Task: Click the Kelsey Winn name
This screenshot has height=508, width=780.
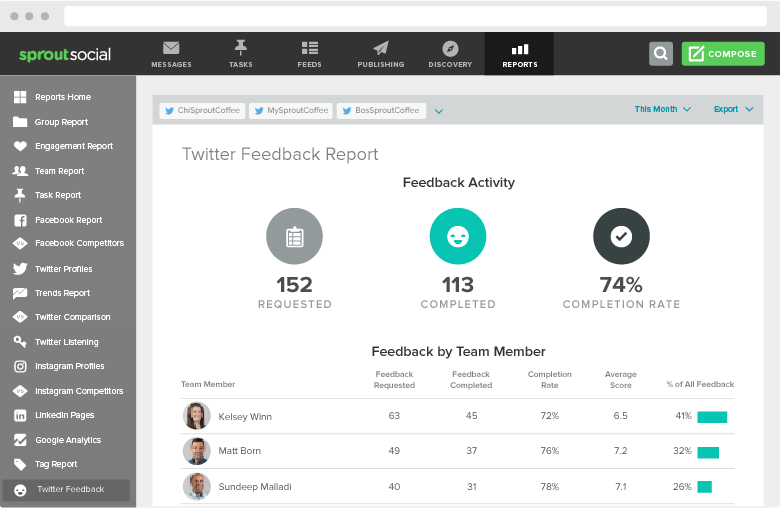Action: click(245, 417)
